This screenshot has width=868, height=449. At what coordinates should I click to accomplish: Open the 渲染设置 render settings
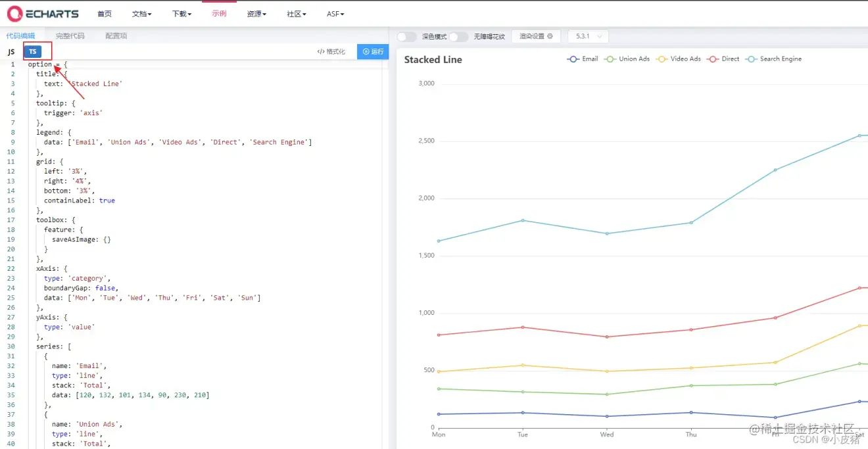coord(536,36)
